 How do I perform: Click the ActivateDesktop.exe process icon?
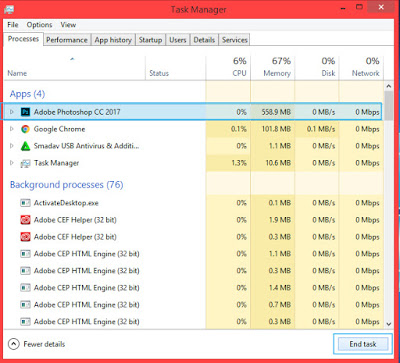[x=25, y=203]
